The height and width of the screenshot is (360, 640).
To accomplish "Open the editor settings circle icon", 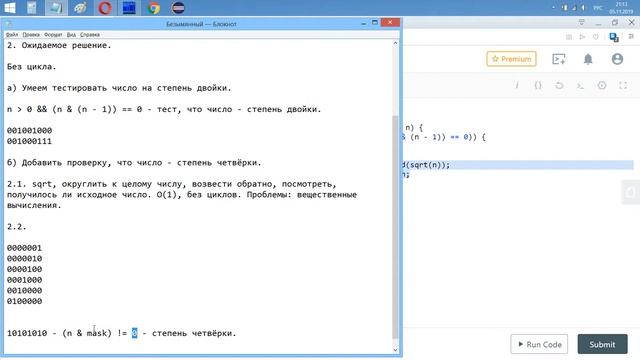I will (602, 85).
